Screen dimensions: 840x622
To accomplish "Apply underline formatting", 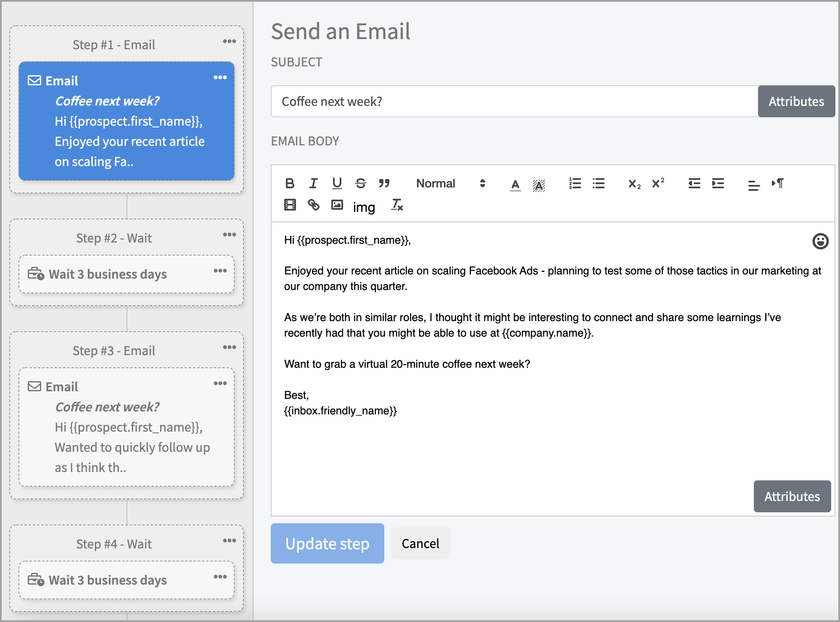I will pos(337,184).
